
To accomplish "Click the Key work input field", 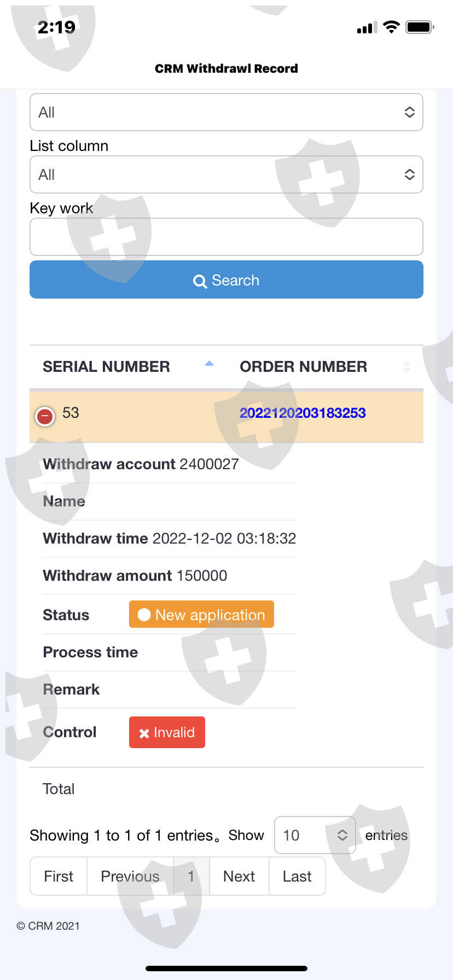I will [x=226, y=237].
